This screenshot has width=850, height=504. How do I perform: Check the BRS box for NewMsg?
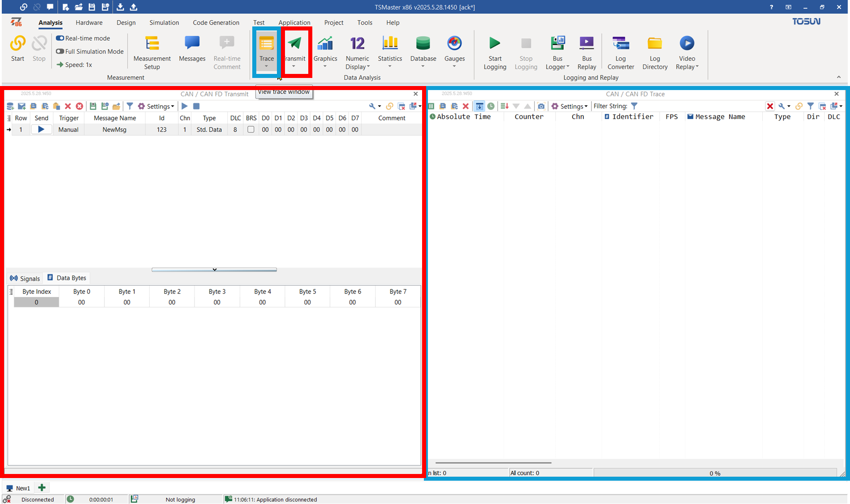[x=251, y=129]
